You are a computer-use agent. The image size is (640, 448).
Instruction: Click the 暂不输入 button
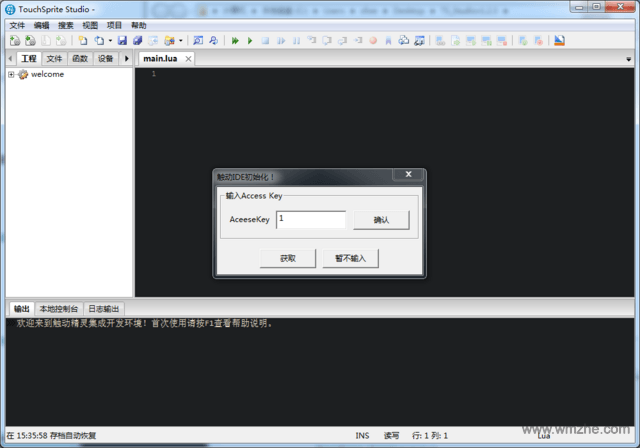[x=351, y=258]
